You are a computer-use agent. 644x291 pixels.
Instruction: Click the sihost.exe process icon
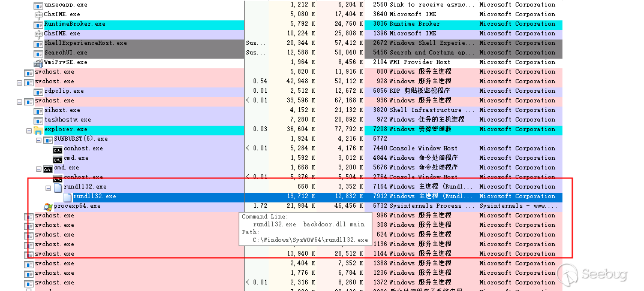click(38, 111)
